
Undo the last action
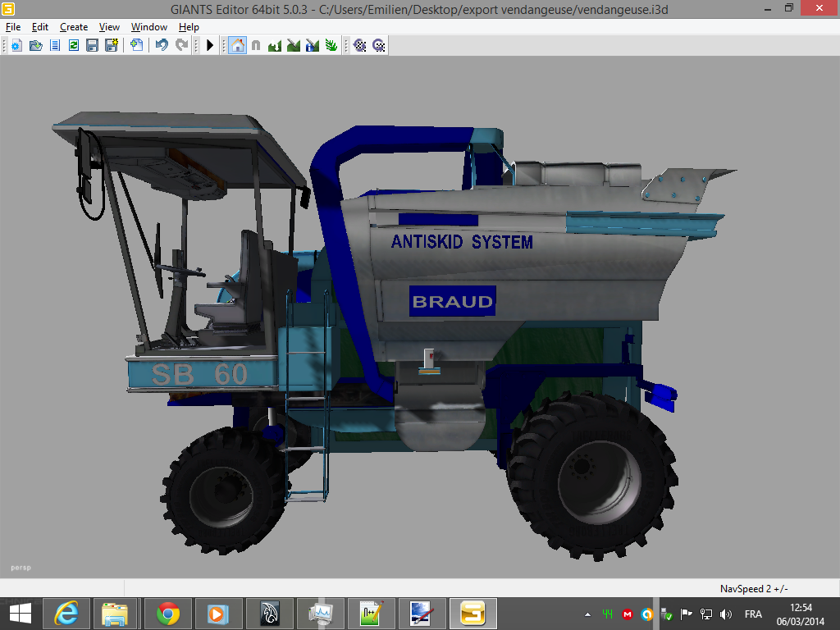(162, 46)
